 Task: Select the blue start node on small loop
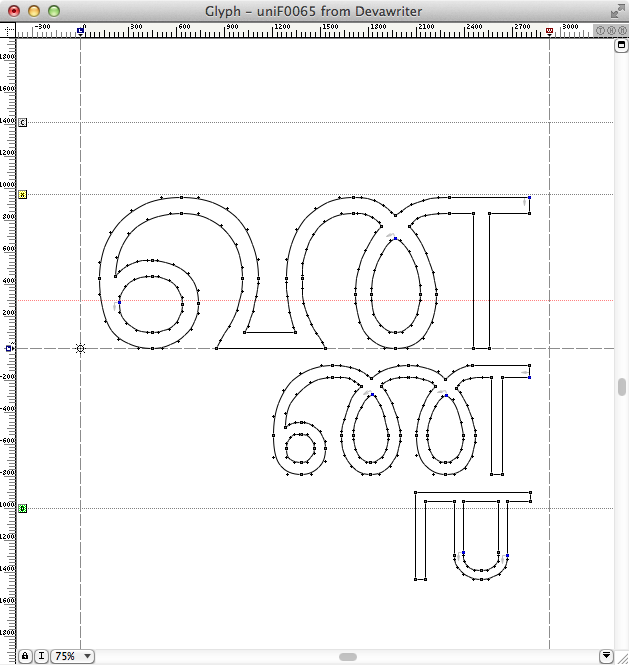[119, 302]
